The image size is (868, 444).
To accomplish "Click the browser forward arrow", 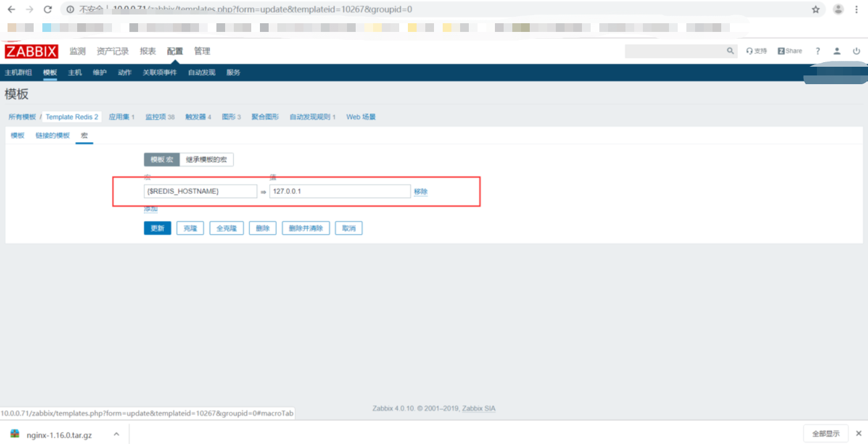I will pos(30,10).
